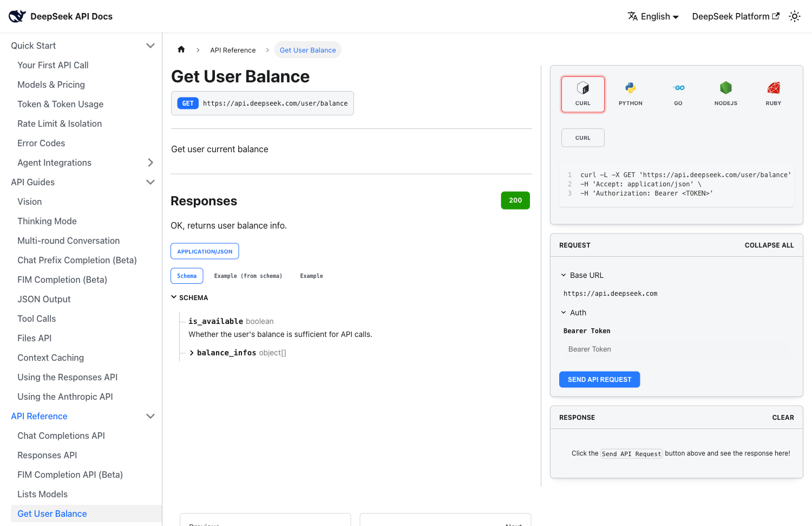The height and width of the screenshot is (526, 812).
Task: Click CLEAR in Response panel
Action: (x=783, y=418)
